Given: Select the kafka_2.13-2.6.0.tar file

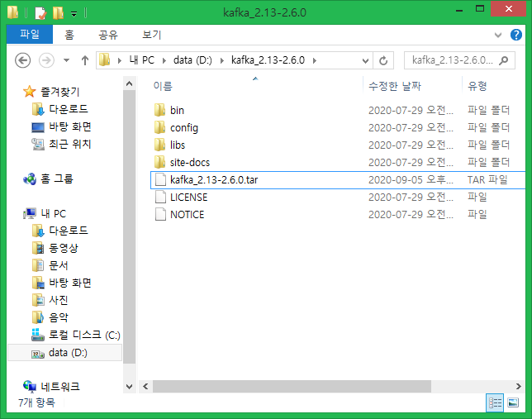Looking at the screenshot, I should pos(338,179).
